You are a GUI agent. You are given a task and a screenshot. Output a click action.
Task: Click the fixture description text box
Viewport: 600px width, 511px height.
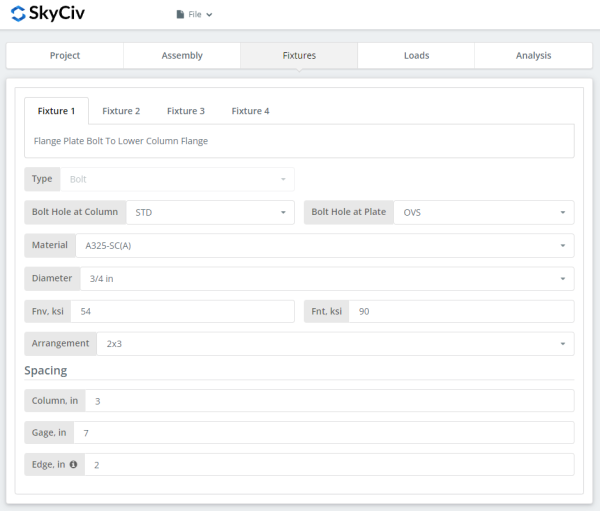click(x=299, y=141)
